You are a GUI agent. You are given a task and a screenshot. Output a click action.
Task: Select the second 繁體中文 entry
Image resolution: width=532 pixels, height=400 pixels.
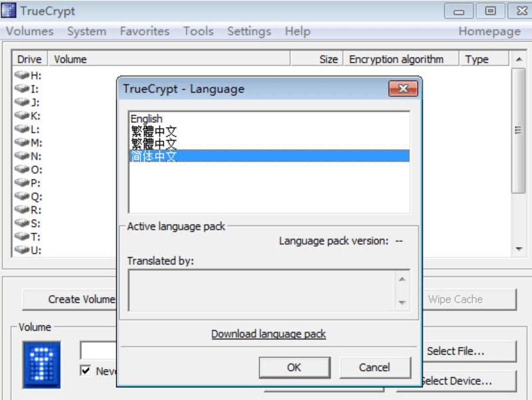269,143
